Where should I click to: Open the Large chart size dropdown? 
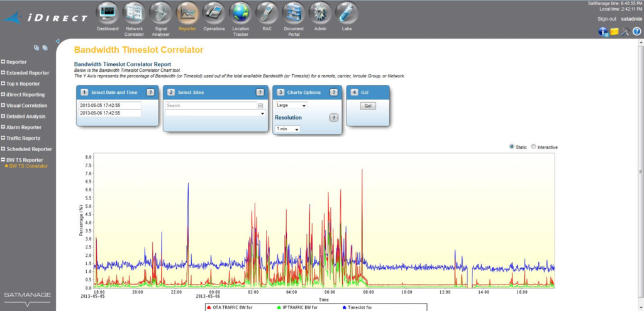291,105
